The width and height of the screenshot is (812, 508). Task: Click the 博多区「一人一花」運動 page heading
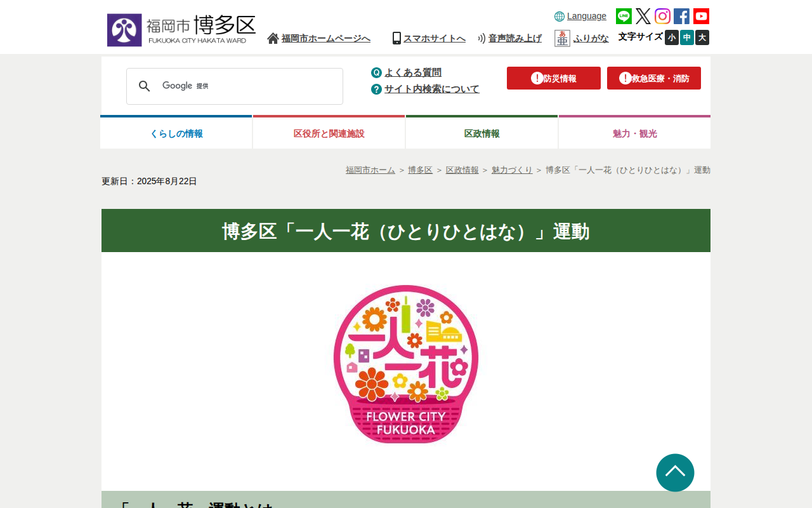pyautogui.click(x=406, y=231)
